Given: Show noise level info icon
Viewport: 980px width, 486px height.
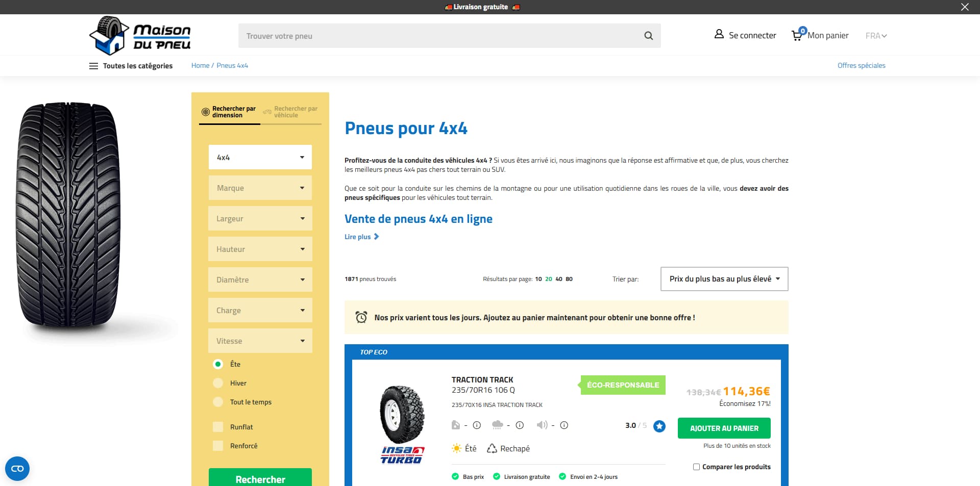Looking at the screenshot, I should [564, 425].
